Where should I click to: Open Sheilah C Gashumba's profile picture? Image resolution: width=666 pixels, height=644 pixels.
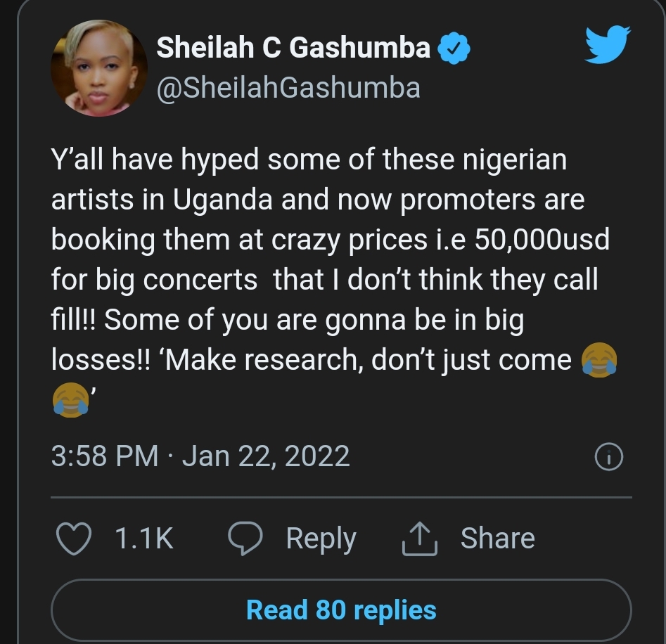[x=99, y=68]
